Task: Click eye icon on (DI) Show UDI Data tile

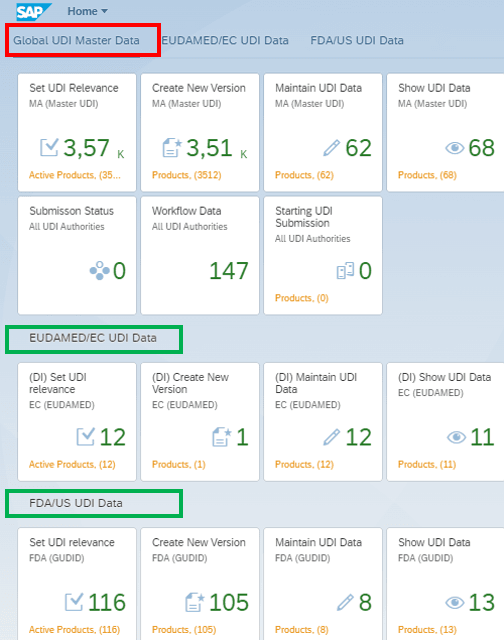Action: pos(456,437)
